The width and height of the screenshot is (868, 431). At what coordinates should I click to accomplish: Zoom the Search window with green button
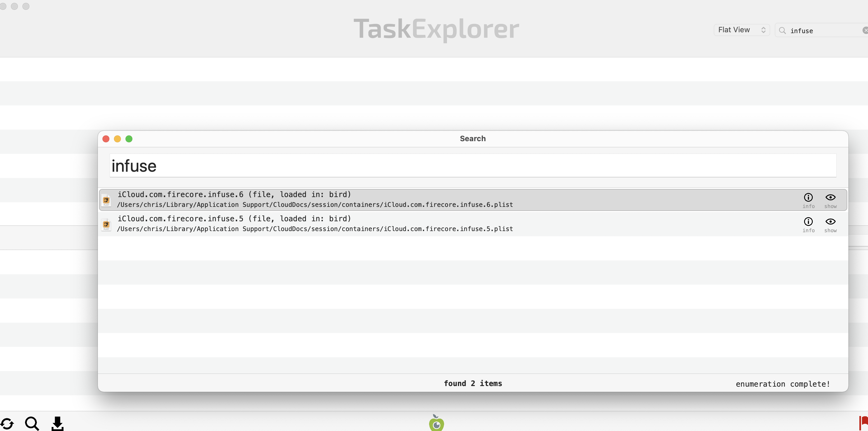click(129, 139)
